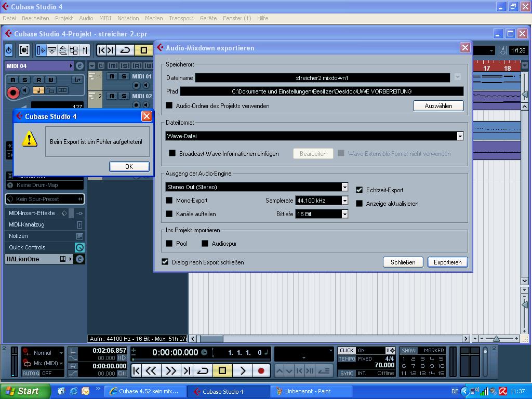This screenshot has width=532, height=399.
Task: Click next marker button in project toolbar
Action: pos(111,50)
